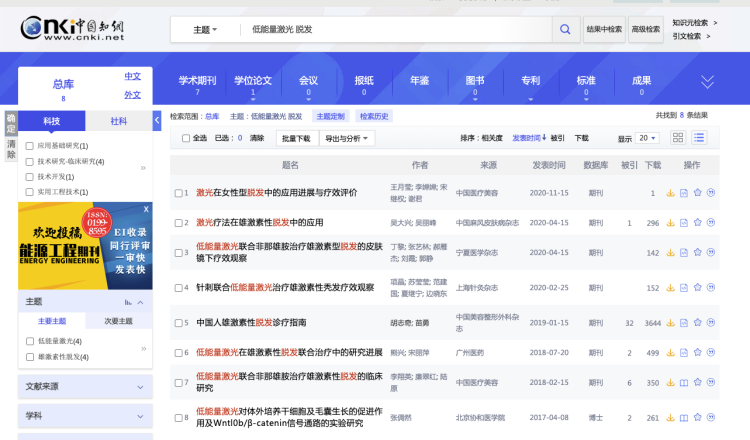
Task: Open book reading icon for result 7
Action: coord(684,383)
